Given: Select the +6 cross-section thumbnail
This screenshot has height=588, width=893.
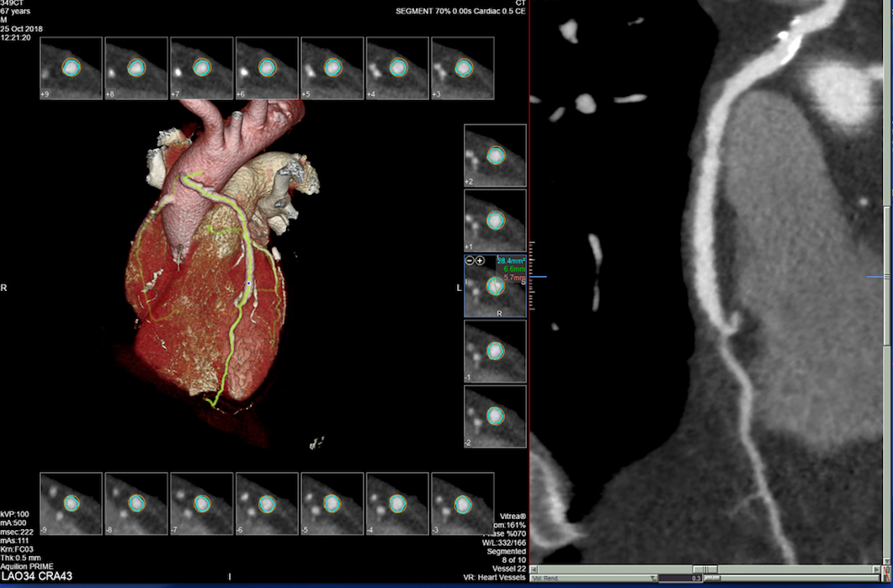Looking at the screenshot, I should point(267,68).
